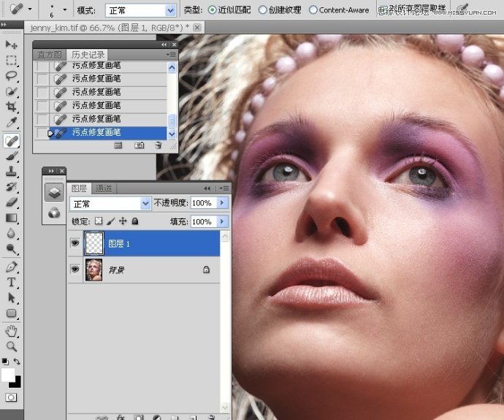Viewport: 504px width, 420px height.
Task: Click the delete state trash icon in History panel
Action: (x=158, y=146)
